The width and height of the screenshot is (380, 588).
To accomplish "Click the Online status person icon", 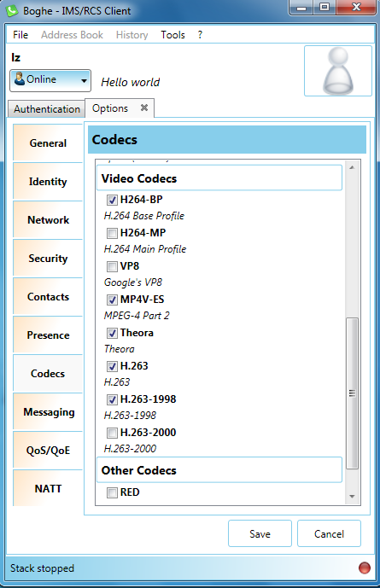I will tap(19, 79).
